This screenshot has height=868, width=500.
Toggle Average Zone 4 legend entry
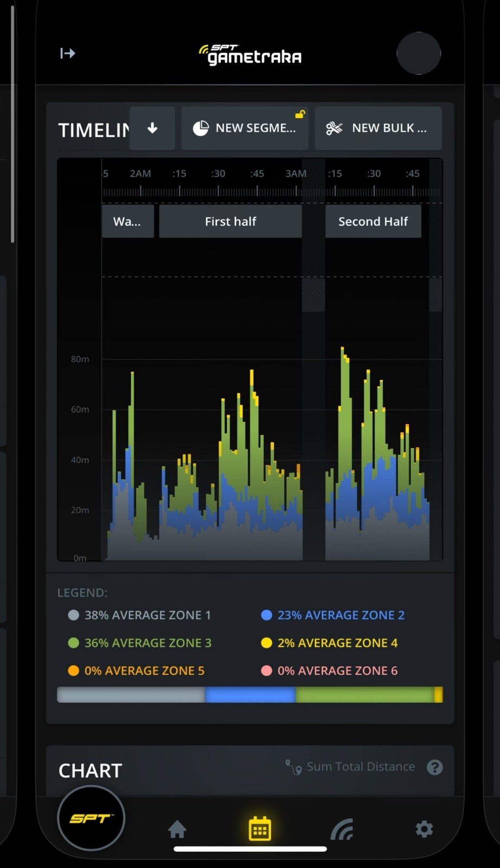click(329, 643)
